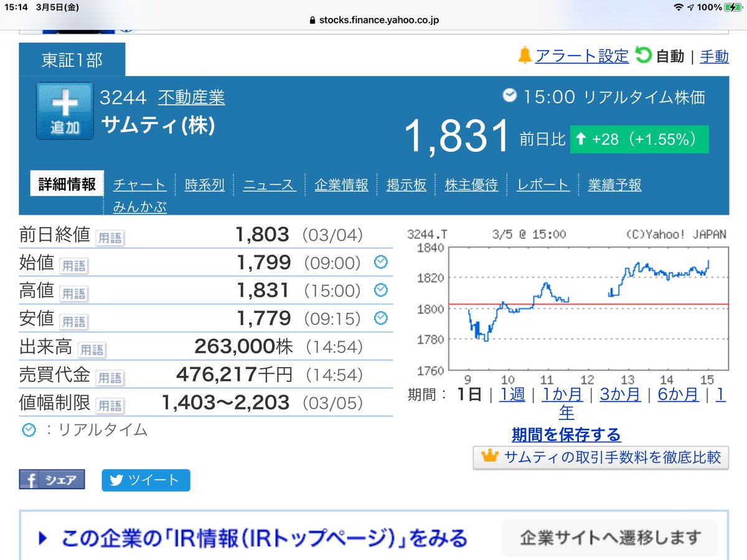
Task: Click the legend clock icon beside リアルタイム
Action: click(x=29, y=429)
